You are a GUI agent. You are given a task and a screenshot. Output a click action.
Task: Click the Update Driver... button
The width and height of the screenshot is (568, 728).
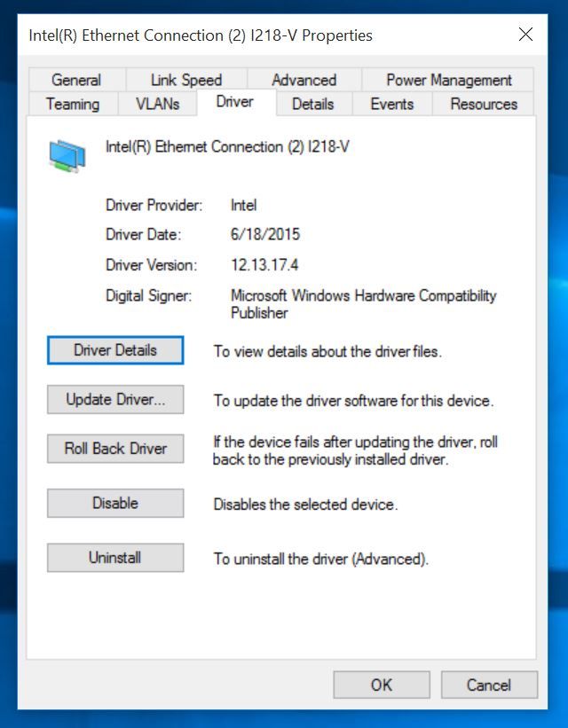pyautogui.click(x=115, y=399)
